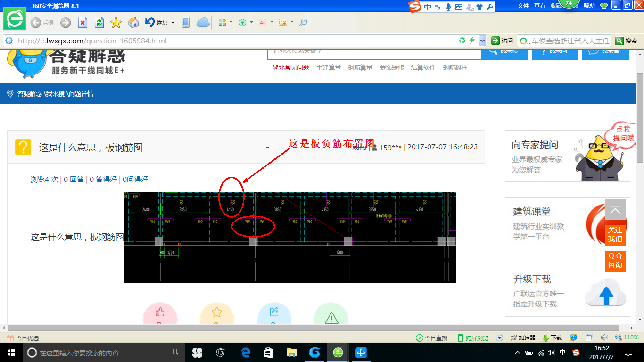Open the 文件 menu
This screenshot has height=362, width=644.
point(523,6)
